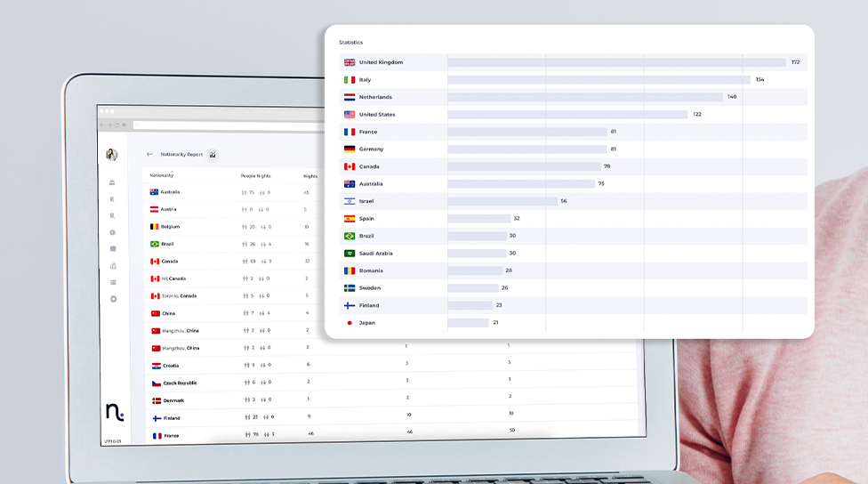Click the browser back arrow
Viewport: 868px width, 484px height.
click(x=102, y=125)
